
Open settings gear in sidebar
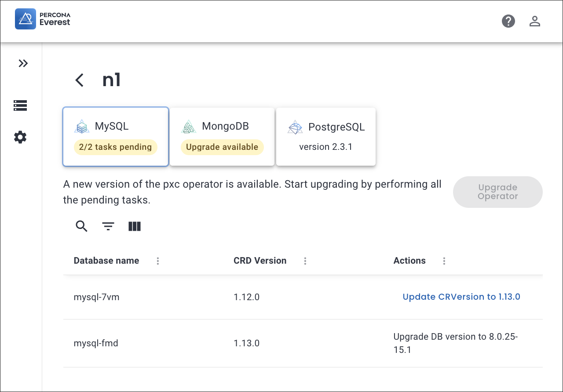pos(20,137)
